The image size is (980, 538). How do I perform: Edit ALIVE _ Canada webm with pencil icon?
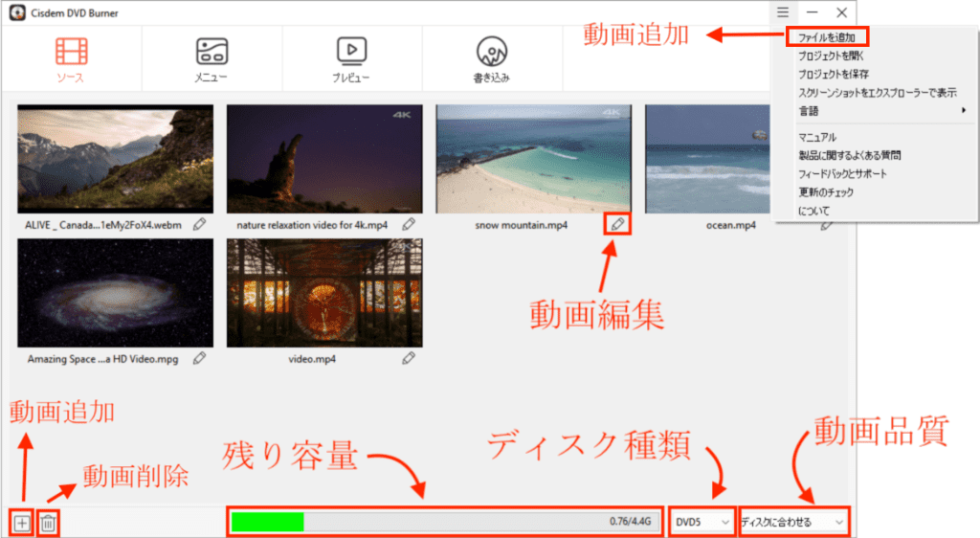[199, 224]
